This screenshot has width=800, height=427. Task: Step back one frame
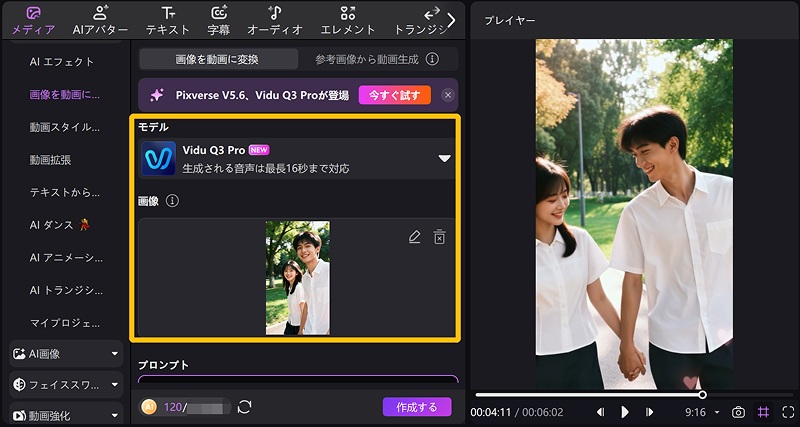(601, 412)
